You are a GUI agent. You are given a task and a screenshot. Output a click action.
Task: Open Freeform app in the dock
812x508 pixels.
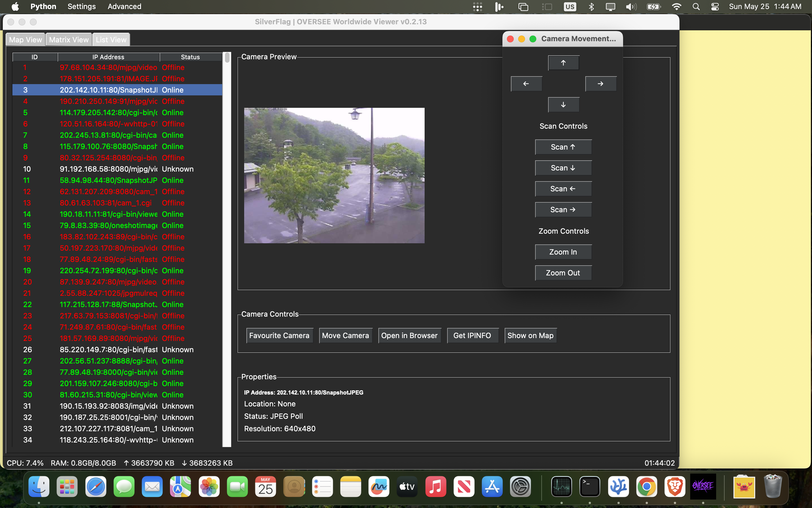[379, 487]
